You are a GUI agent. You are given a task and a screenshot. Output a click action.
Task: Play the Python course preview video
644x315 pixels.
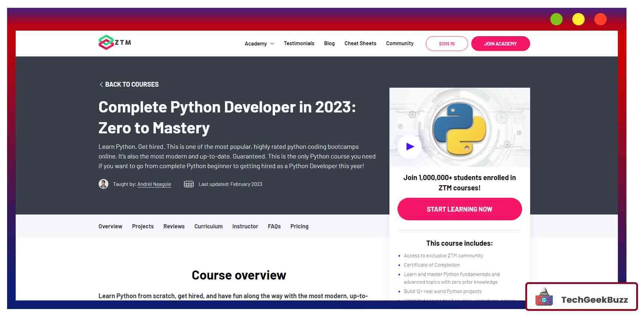click(410, 147)
